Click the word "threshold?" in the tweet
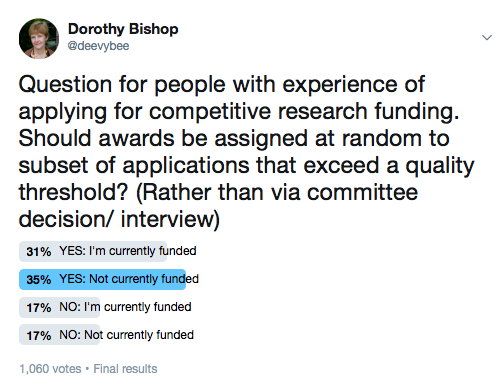This screenshot has height=386, width=500. click(x=73, y=193)
